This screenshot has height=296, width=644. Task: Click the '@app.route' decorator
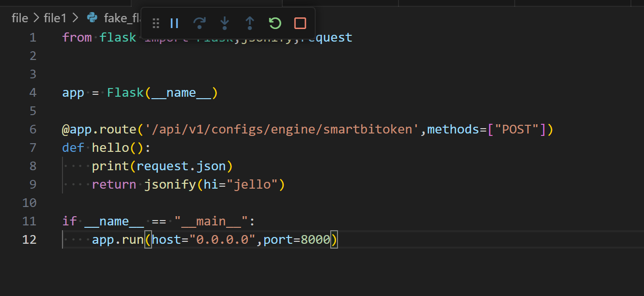point(99,129)
